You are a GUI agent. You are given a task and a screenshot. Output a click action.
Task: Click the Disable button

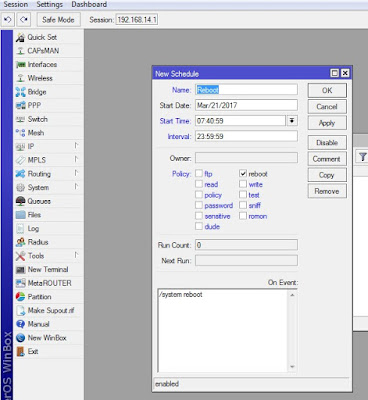(327, 143)
